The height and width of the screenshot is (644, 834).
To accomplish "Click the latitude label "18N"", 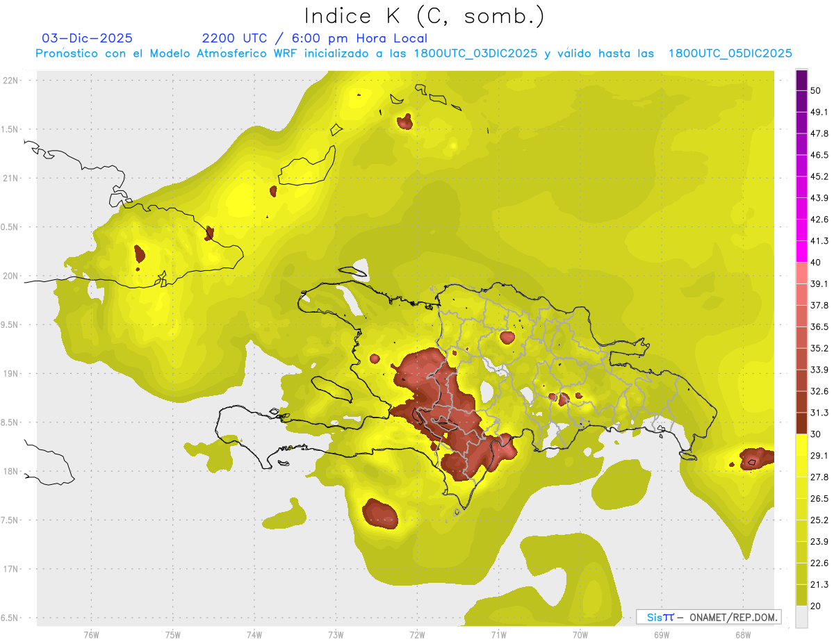I will pyautogui.click(x=10, y=472).
